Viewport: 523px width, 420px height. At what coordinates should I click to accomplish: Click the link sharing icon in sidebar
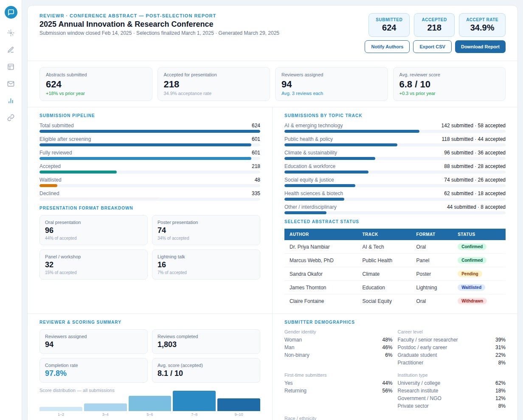[11, 118]
